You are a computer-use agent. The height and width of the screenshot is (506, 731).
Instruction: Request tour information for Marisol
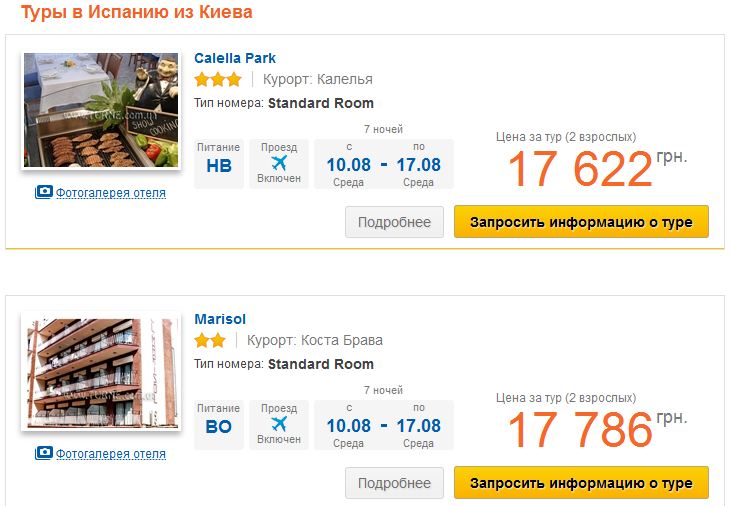(x=581, y=483)
